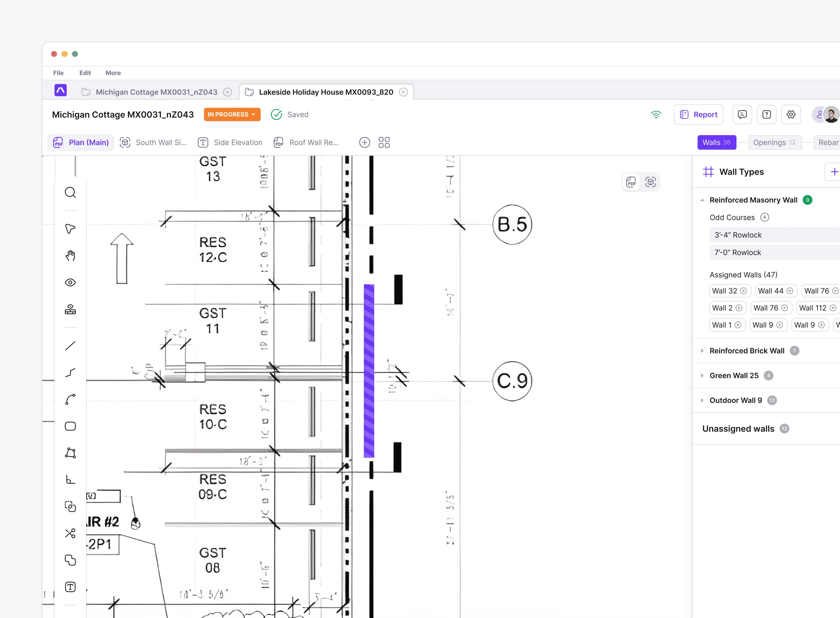Collapse the Reinforced Masonry Wall group
Screen dimensions: 840x618
(702, 200)
